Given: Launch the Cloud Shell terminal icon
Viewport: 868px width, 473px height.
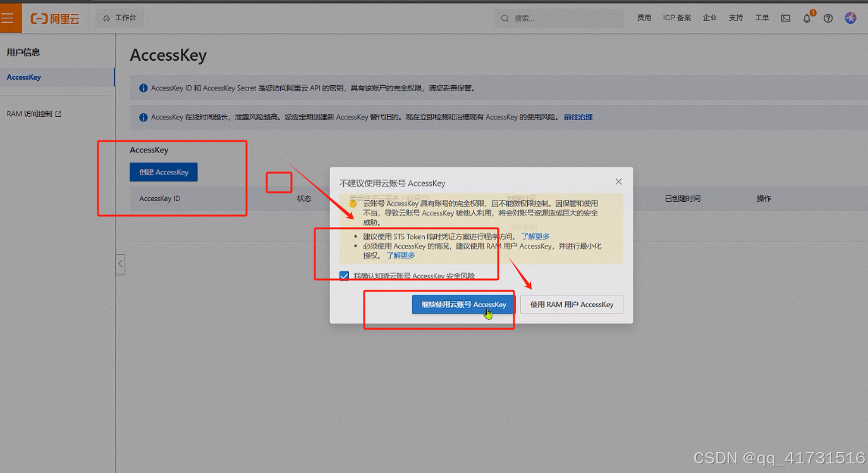Looking at the screenshot, I should coord(785,18).
